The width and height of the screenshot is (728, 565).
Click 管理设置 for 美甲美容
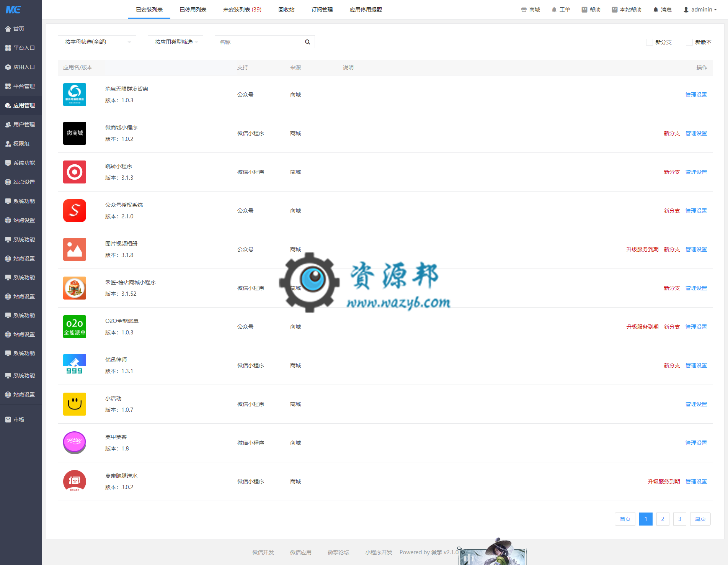696,443
